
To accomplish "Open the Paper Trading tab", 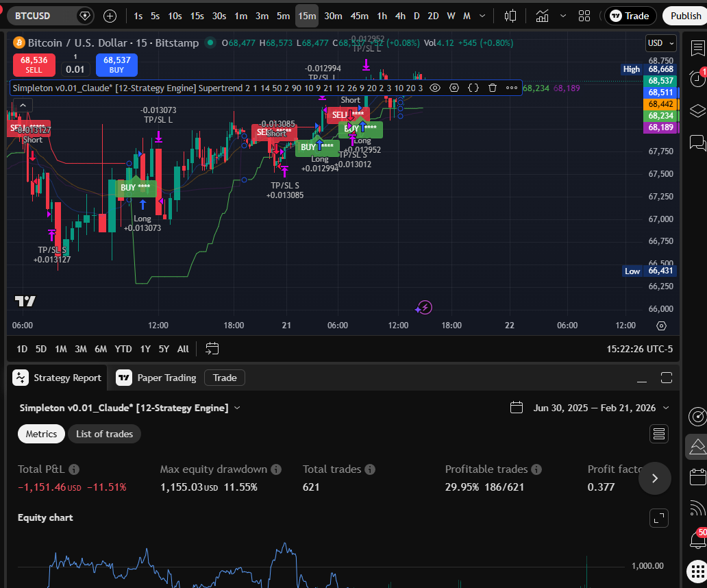I will (x=157, y=378).
